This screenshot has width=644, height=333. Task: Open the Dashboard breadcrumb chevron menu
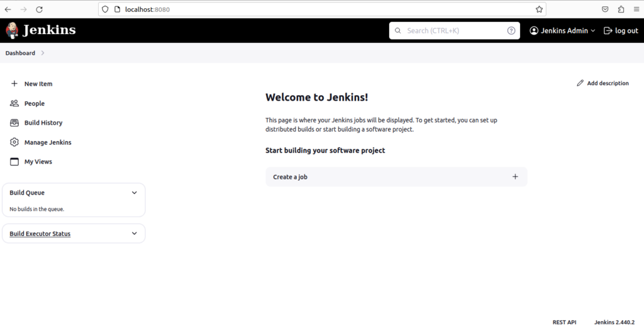(43, 53)
